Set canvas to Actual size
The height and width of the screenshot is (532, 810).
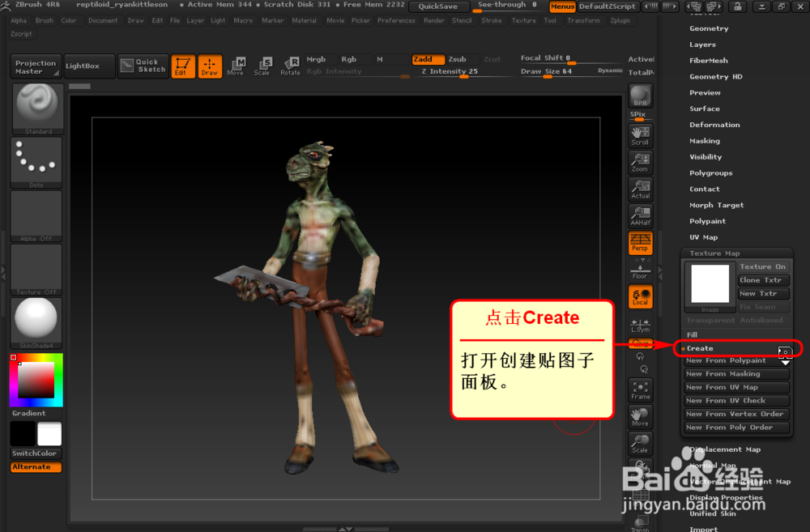click(641, 189)
